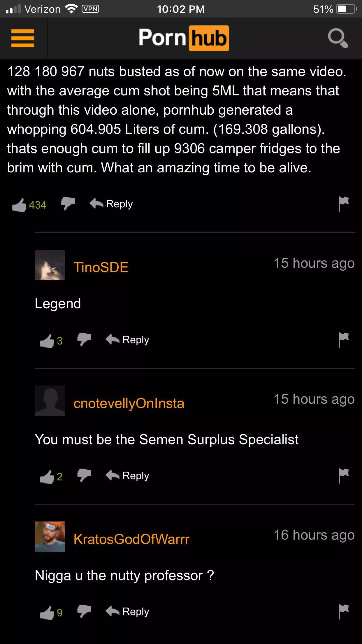Thumbs up cnotevellyOnInsta's comment
The width and height of the screenshot is (362, 644).
point(47,477)
